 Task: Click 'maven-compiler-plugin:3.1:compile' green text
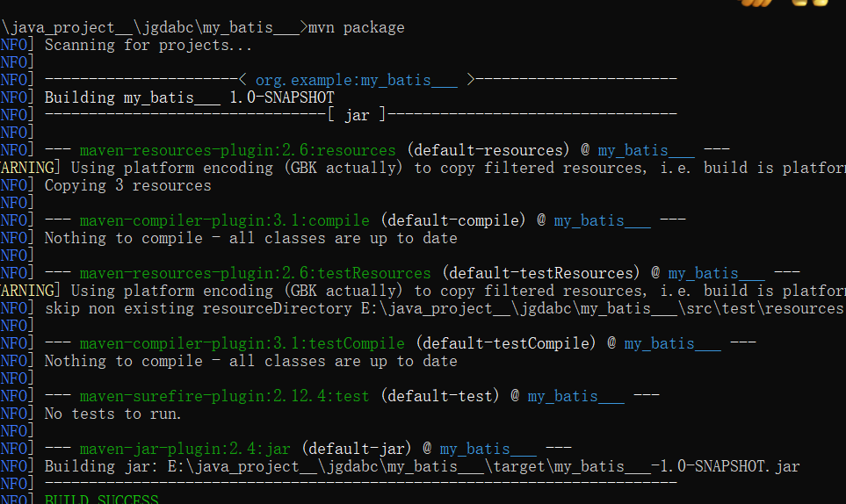224,220
